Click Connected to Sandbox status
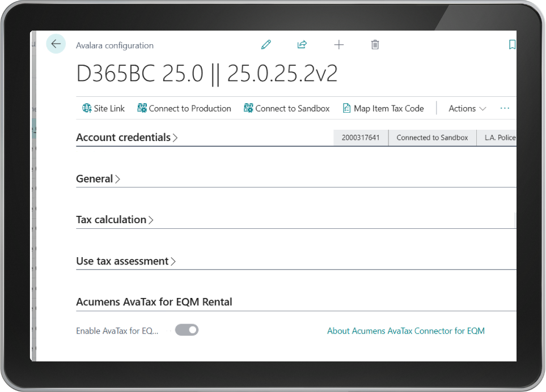 432,138
